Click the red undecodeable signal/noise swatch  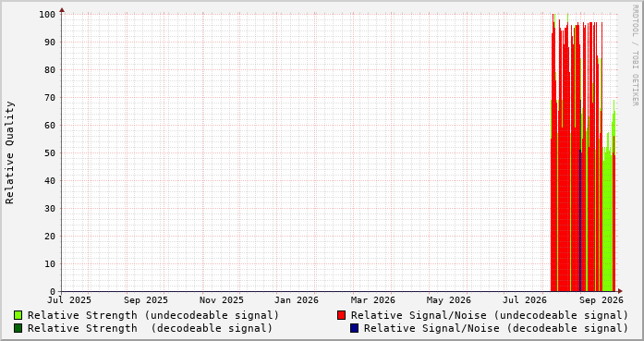pyautogui.click(x=341, y=315)
